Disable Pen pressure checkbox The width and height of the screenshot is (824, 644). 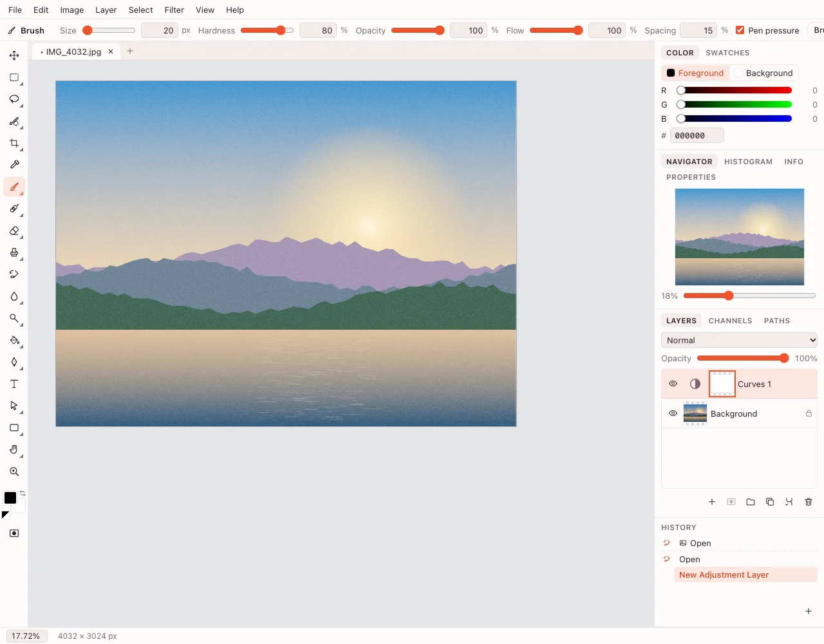(x=740, y=30)
